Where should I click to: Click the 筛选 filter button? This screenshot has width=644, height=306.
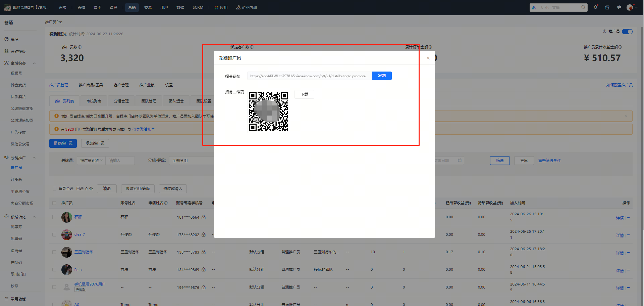click(x=500, y=161)
